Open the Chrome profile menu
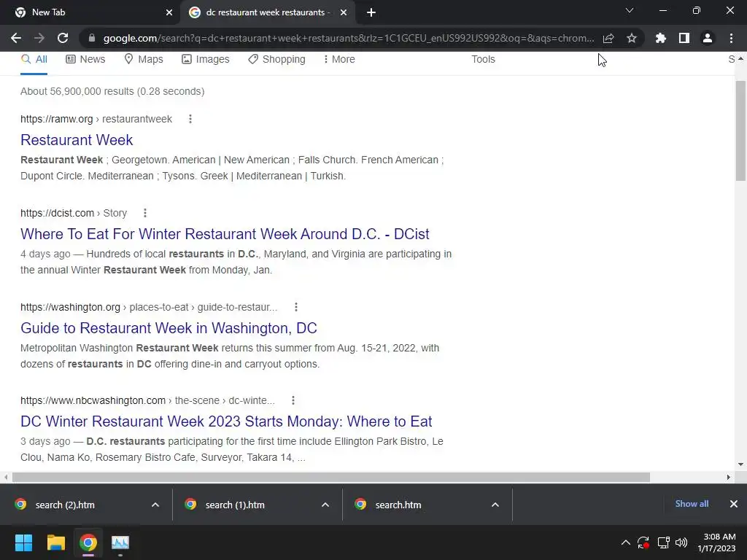The width and height of the screenshot is (747, 560). coord(708,38)
